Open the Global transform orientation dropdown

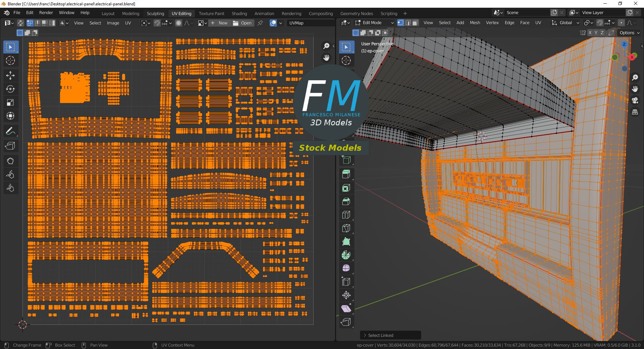[566, 22]
